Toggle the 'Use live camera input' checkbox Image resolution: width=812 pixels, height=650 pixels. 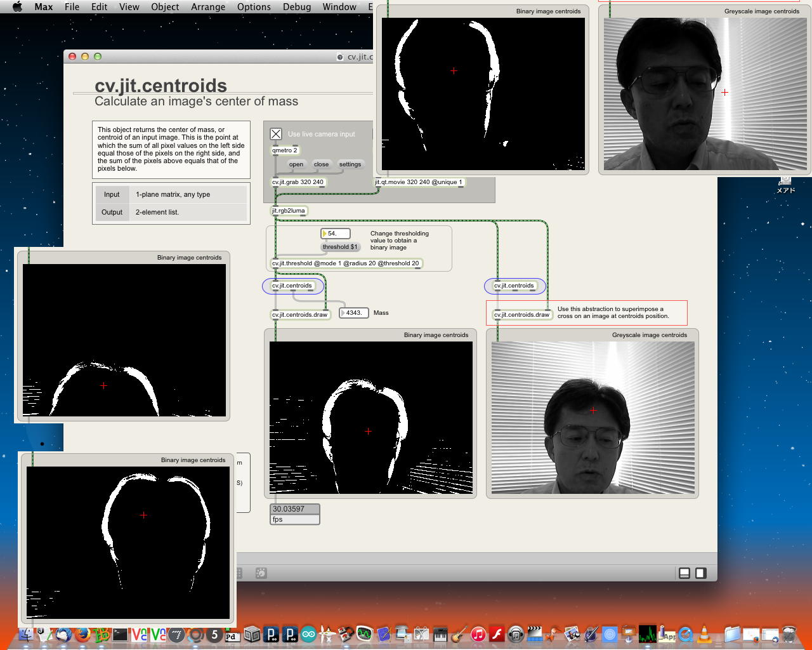coord(276,134)
